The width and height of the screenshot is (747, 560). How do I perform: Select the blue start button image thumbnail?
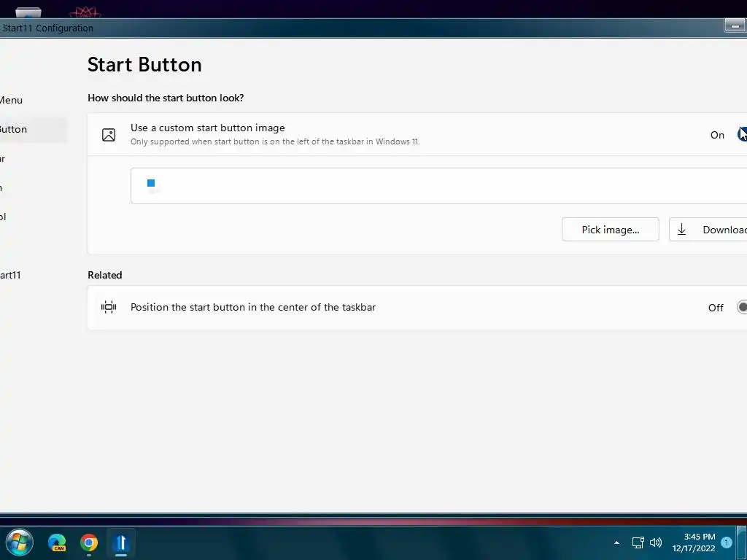click(x=151, y=183)
